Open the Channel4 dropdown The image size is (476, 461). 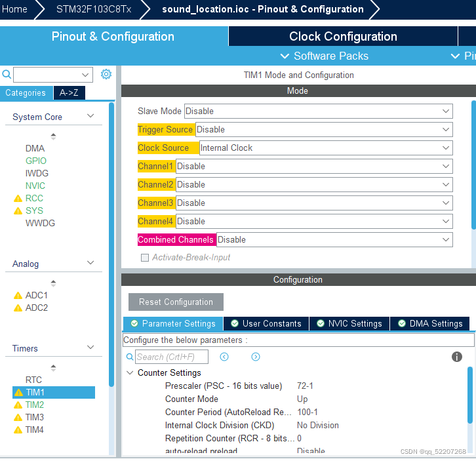(314, 222)
